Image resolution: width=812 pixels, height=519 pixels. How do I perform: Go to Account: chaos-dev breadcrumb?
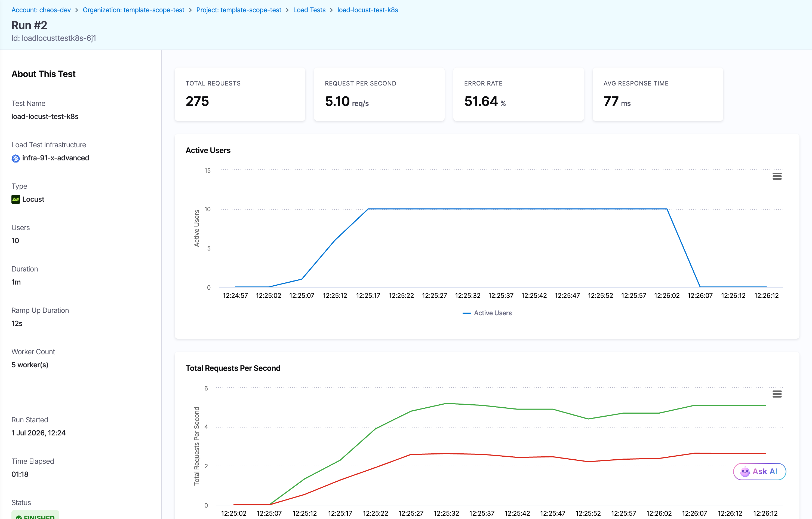[41, 10]
